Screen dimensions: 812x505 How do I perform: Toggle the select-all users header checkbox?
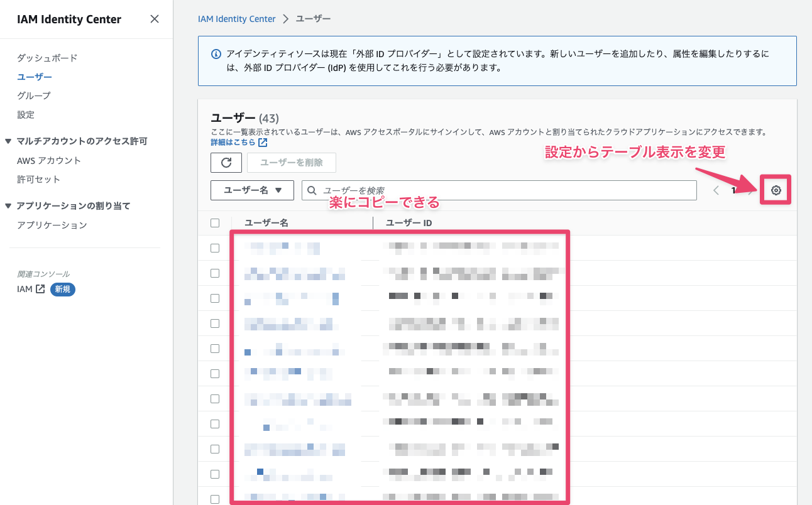coord(215,223)
